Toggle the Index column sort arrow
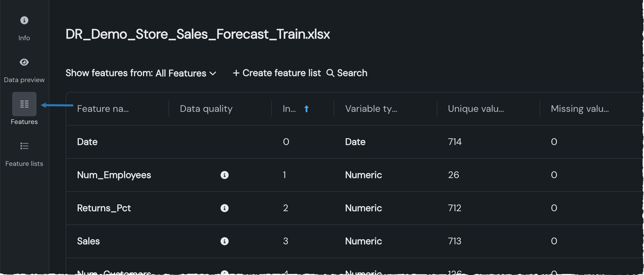 click(306, 109)
